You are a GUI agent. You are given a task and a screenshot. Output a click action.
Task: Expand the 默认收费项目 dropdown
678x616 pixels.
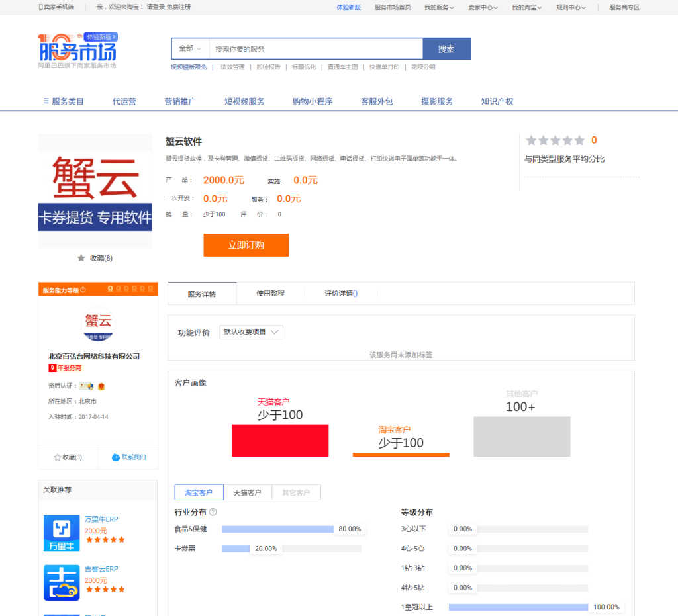tap(251, 332)
